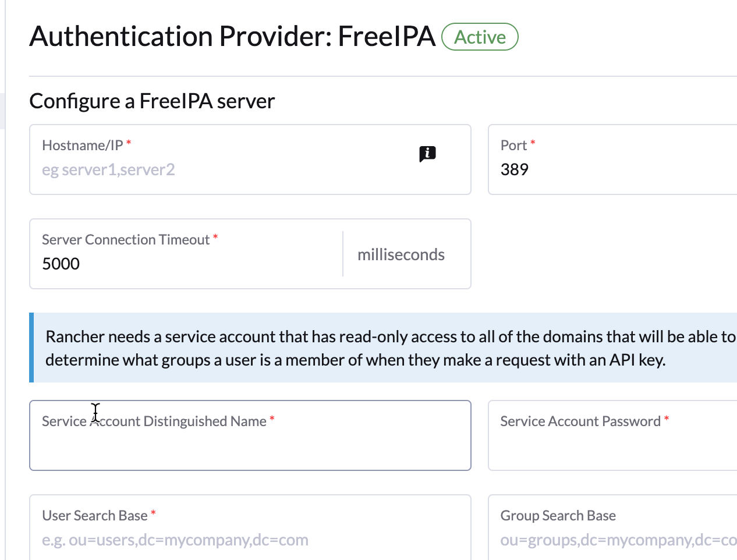This screenshot has width=737, height=560.
Task: Click the Server Connection Timeout label
Action: [x=126, y=239]
